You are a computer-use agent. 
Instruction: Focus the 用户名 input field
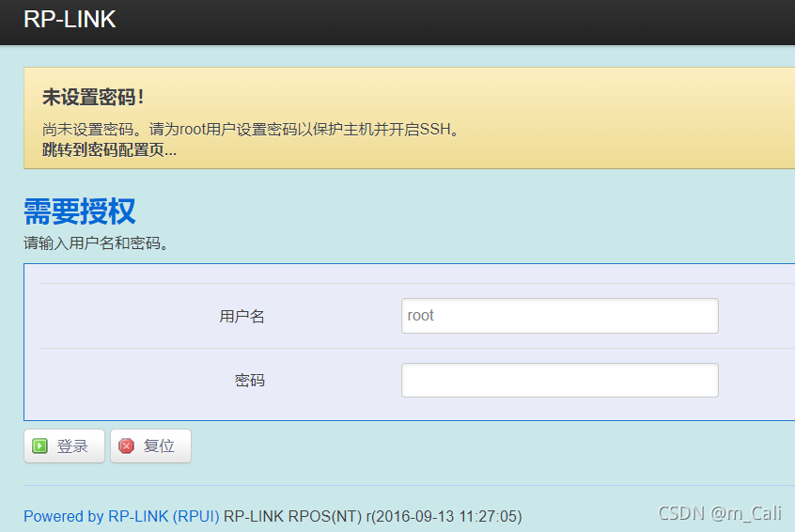(560, 316)
